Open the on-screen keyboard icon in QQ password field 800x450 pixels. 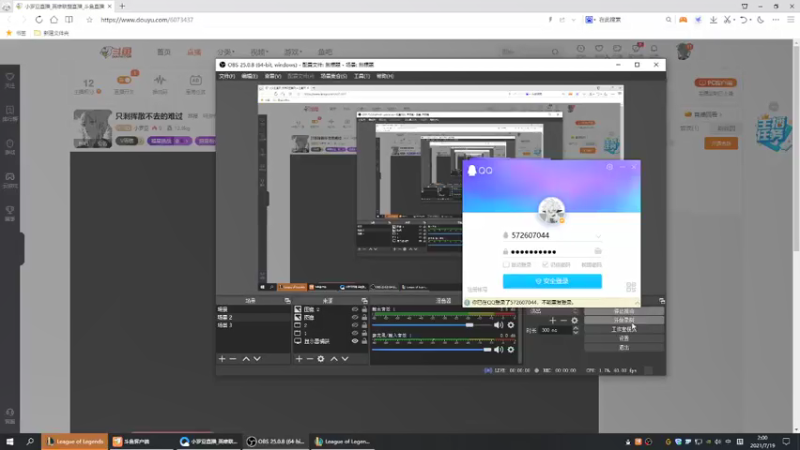coord(598,251)
